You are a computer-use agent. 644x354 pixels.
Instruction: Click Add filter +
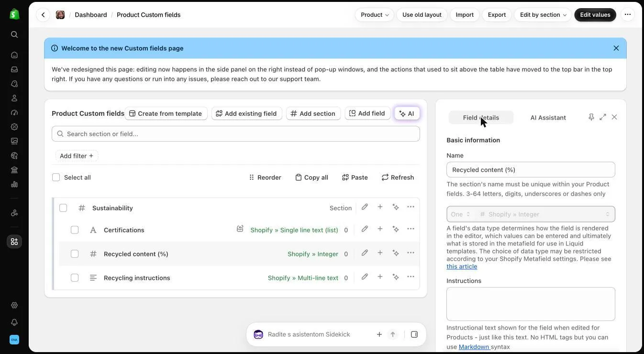tap(77, 156)
